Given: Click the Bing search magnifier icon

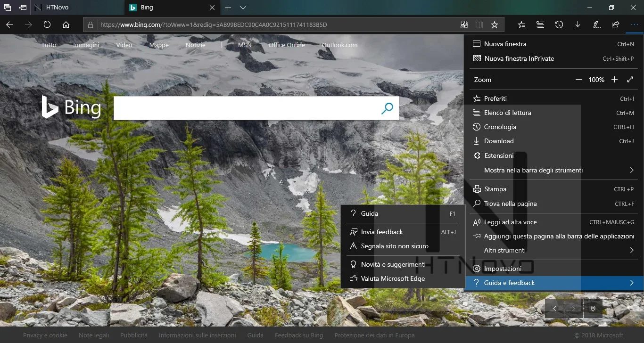Looking at the screenshot, I should point(387,108).
